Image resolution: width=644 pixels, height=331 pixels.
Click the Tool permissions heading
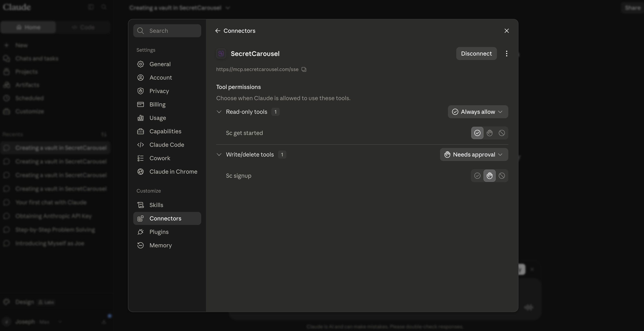[238, 87]
